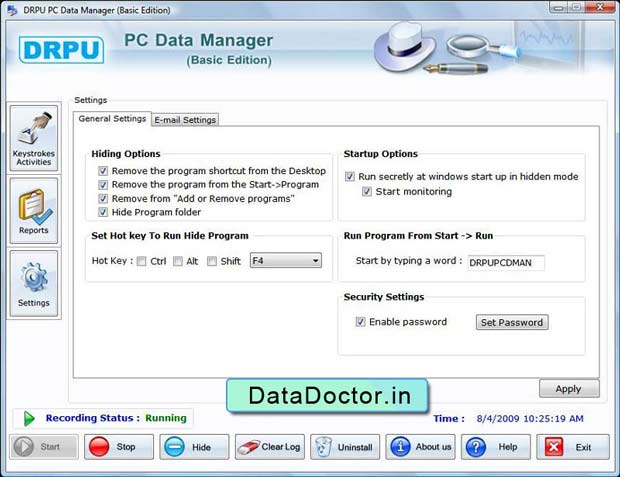
Task: Uncheck Remove the program shortcut from the Desktop
Action: click(103, 171)
